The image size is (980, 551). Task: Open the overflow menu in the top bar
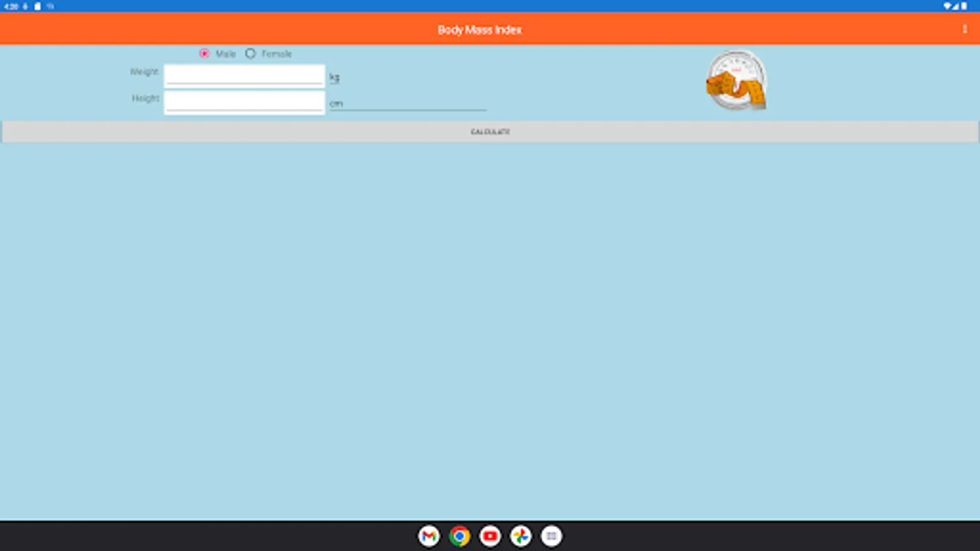coord(965,29)
